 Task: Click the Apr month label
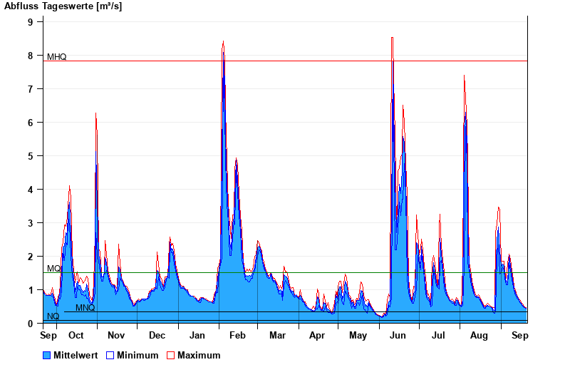[x=317, y=335]
